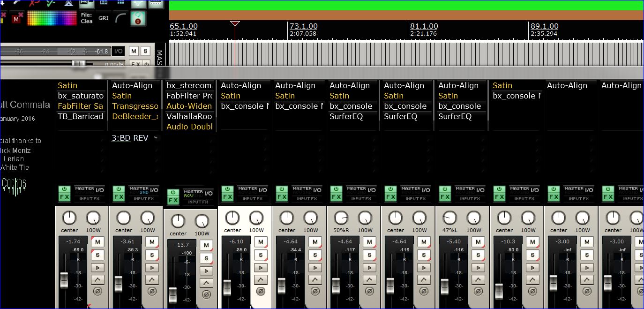Click the brown region bar above ruler

click(x=406, y=15)
